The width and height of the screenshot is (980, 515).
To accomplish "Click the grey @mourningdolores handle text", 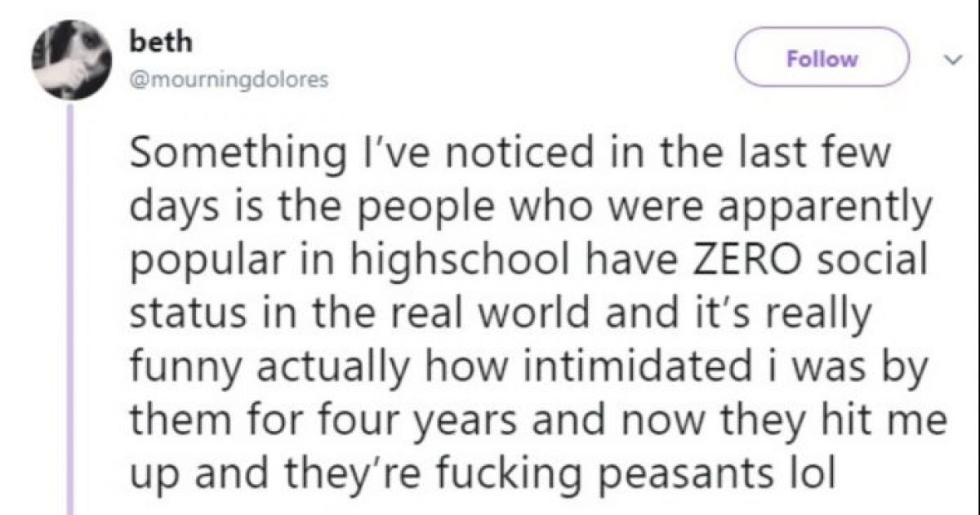I will pyautogui.click(x=229, y=80).
